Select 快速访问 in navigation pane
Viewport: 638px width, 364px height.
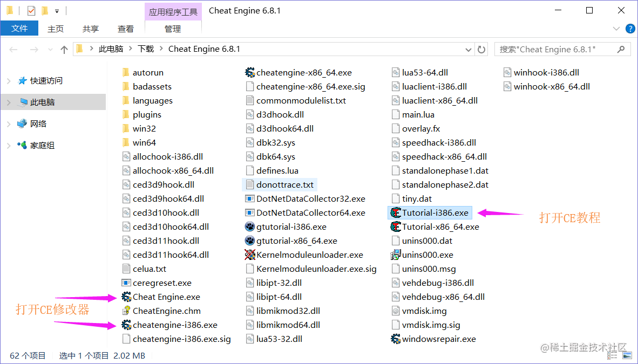tap(46, 80)
